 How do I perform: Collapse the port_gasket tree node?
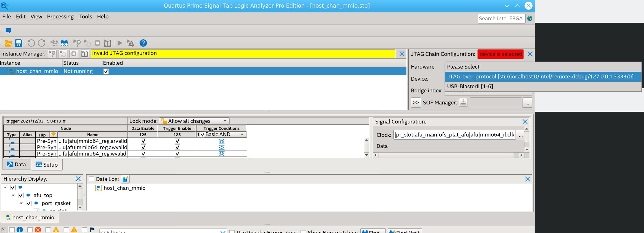pyautogui.click(x=21, y=203)
